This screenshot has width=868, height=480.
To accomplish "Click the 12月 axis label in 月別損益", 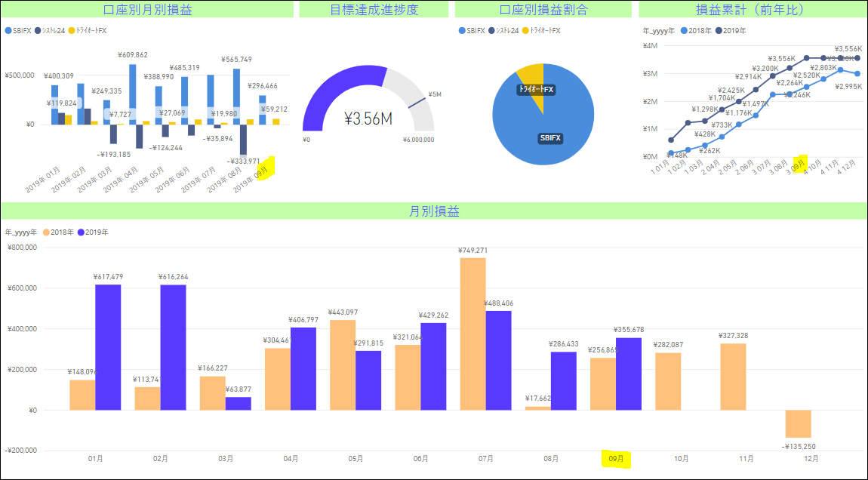I will 811,459.
